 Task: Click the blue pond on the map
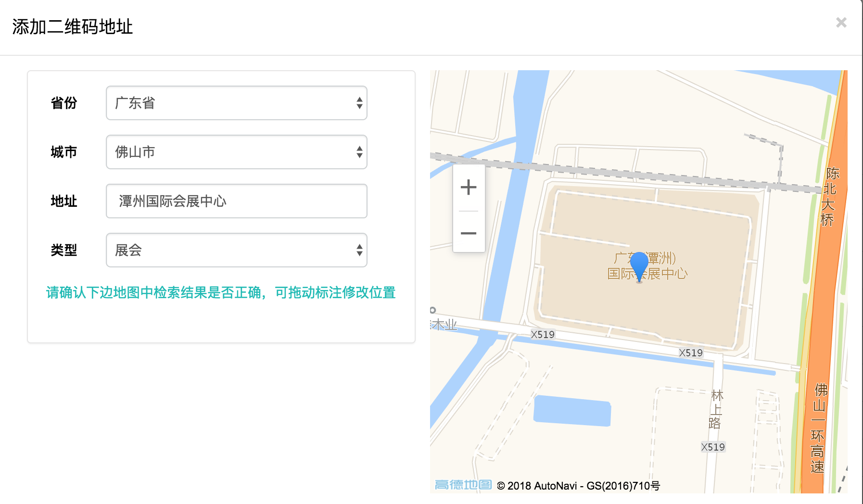572,411
